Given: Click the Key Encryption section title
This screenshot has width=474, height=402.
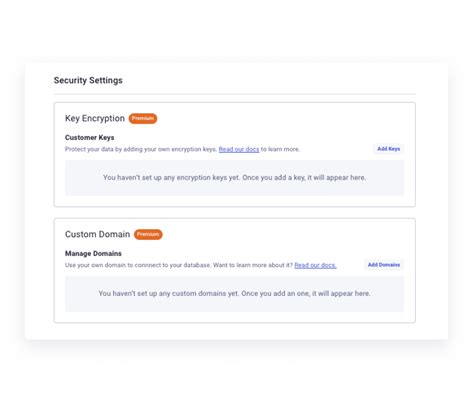Looking at the screenshot, I should click(x=95, y=118).
